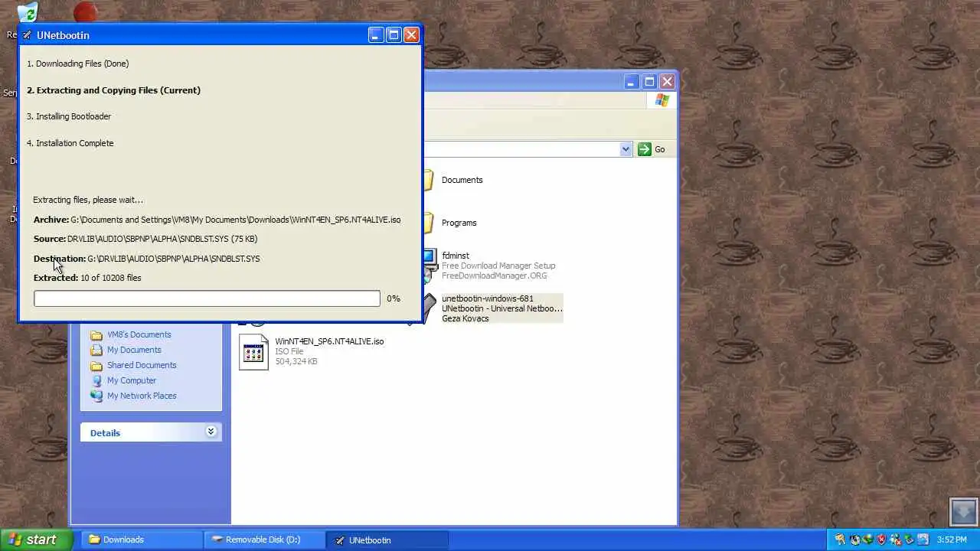Open My Computer link in sidebar
The image size is (980, 551).
(x=132, y=380)
